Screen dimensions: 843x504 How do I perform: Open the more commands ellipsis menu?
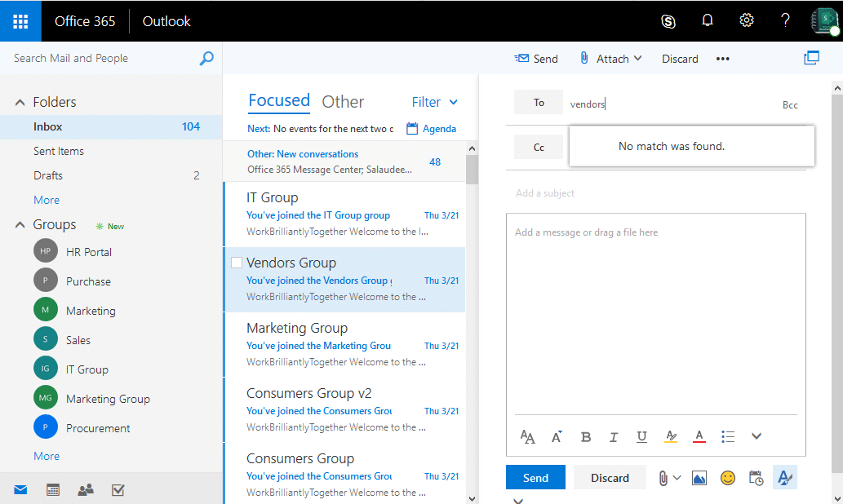tap(722, 58)
